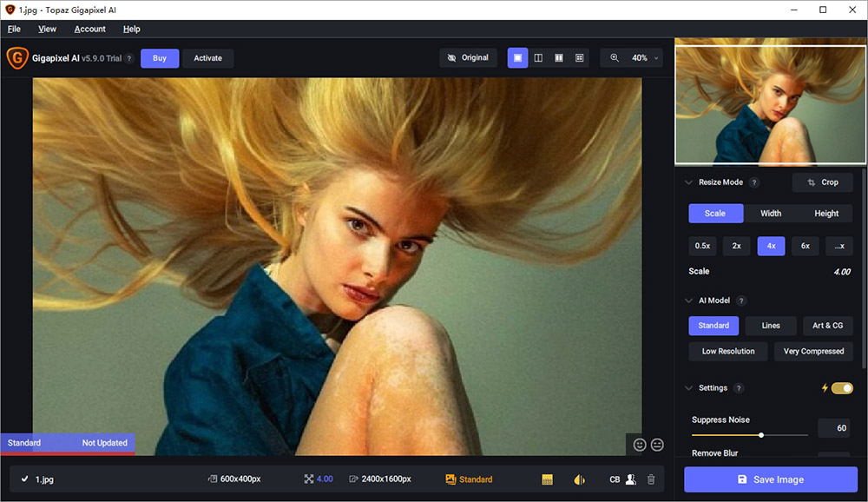
Task: Toggle the Original image preview
Action: coord(468,58)
